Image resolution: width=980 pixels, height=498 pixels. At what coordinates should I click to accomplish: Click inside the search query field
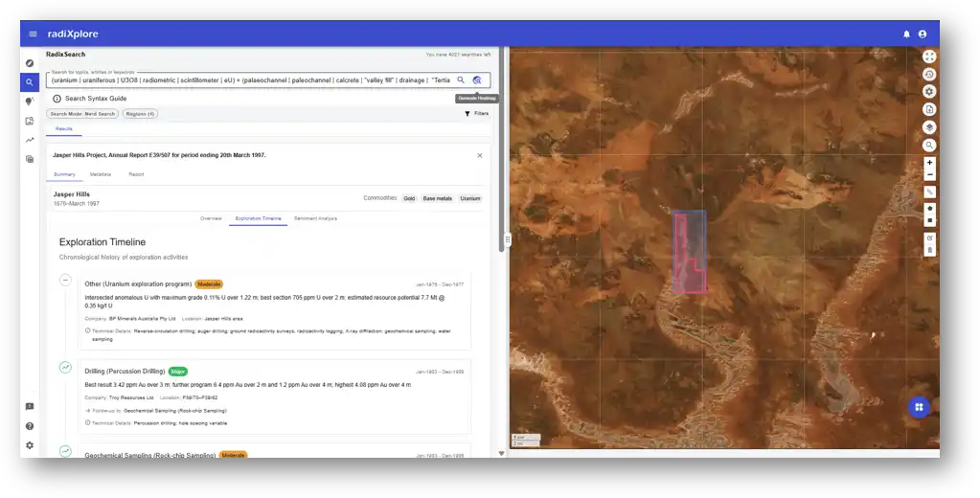[249, 80]
